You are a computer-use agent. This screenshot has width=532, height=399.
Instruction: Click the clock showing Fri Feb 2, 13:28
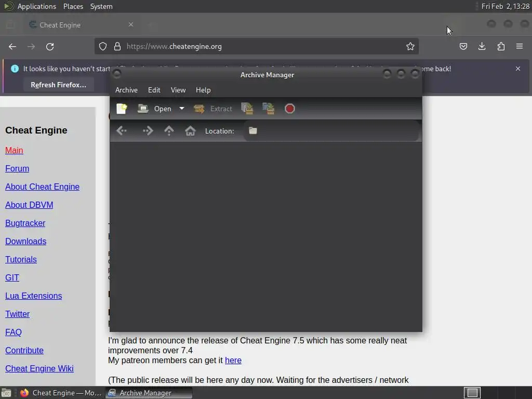(x=505, y=6)
